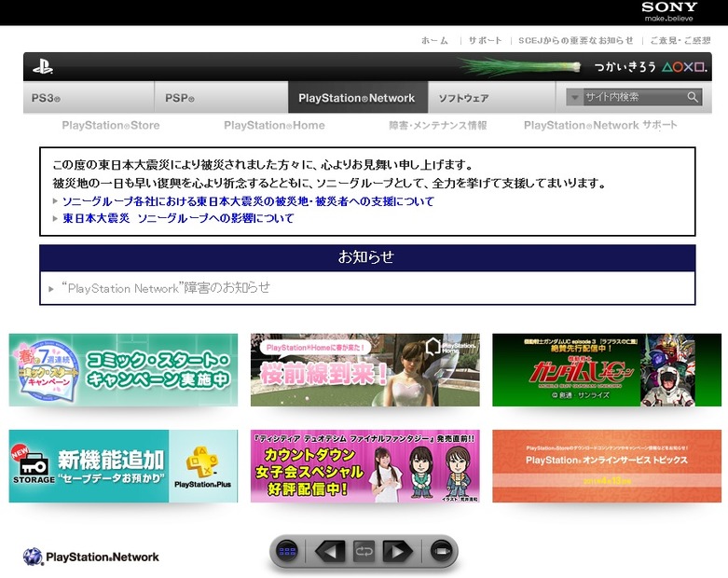Focus the サイト内検索 search field

pos(635,97)
